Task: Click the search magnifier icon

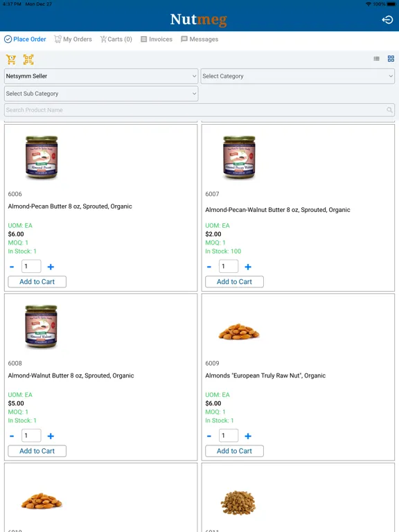Action: 389,110
